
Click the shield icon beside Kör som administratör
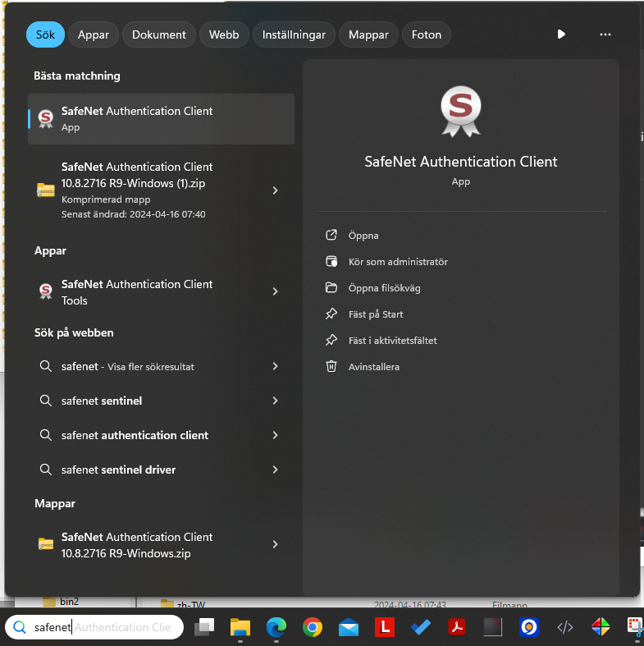point(331,262)
